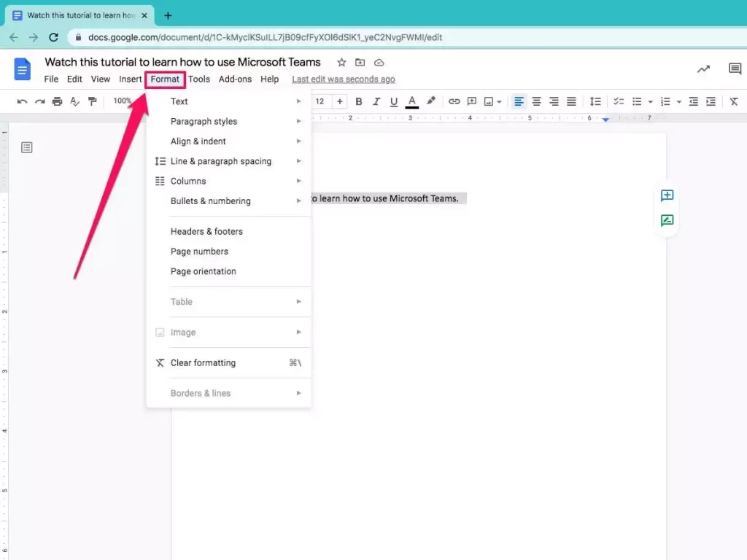Select the Paint format roller icon
The width and height of the screenshot is (747, 560).
tap(93, 101)
